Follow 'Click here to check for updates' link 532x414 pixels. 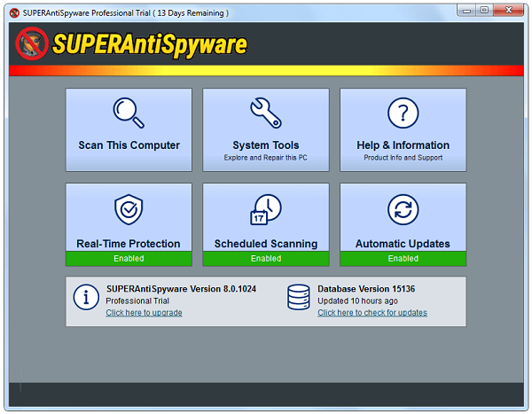click(x=372, y=313)
